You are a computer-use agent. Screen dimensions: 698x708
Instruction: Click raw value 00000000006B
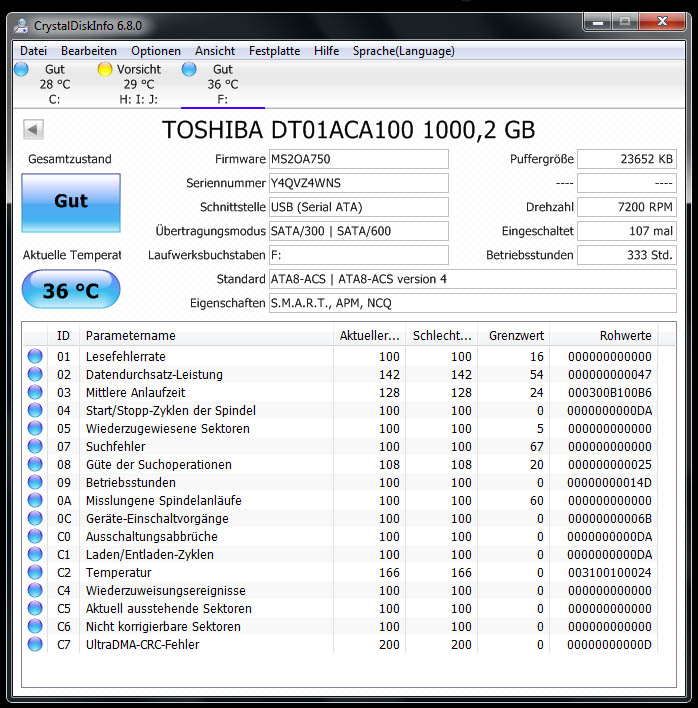tap(610, 518)
